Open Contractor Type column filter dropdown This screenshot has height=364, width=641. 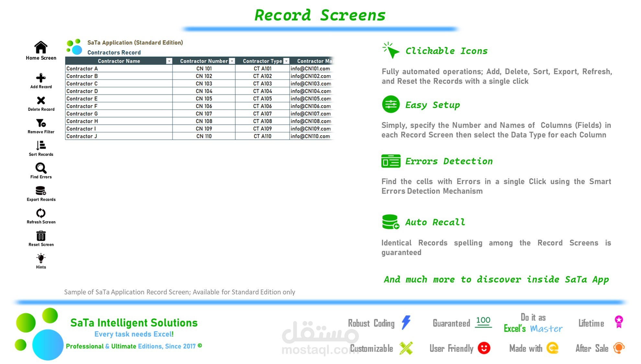point(286,61)
